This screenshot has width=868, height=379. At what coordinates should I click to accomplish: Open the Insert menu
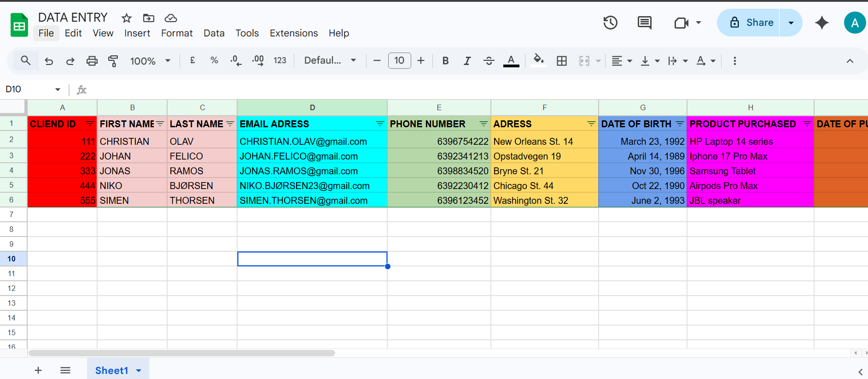(x=137, y=33)
